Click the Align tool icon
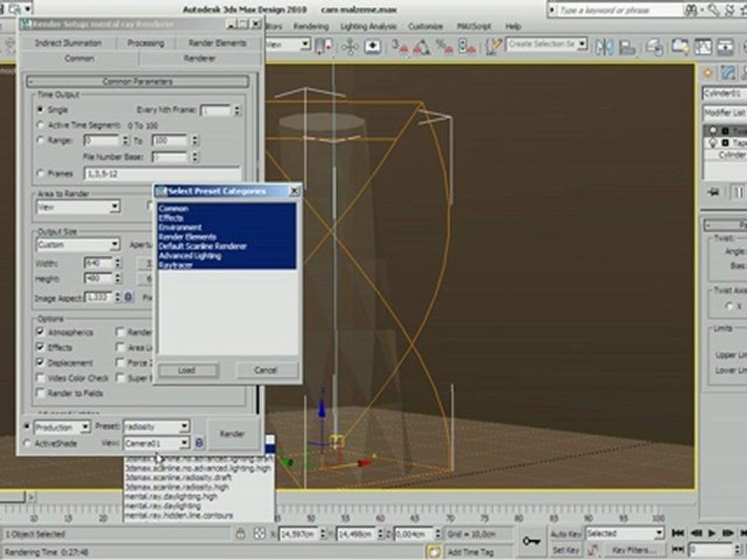Viewport: 747px width, 560px height. 627,47
